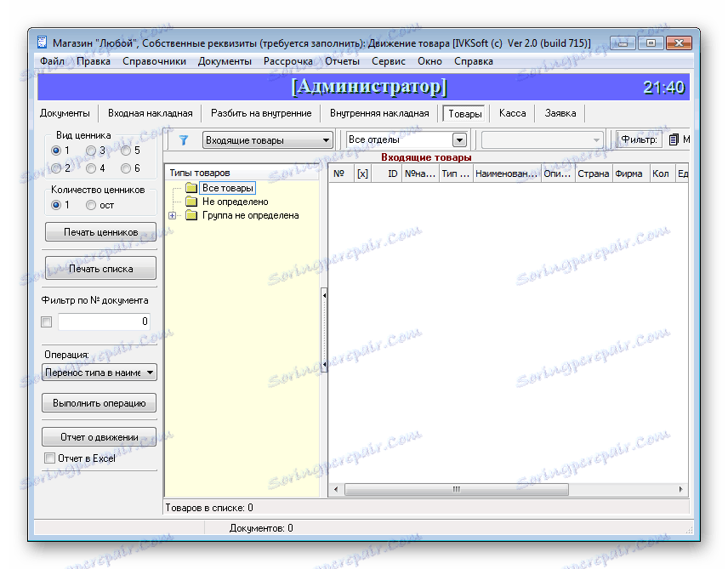Click the Фильтр: button
Viewport: 728px width, 569px height.
coord(639,139)
